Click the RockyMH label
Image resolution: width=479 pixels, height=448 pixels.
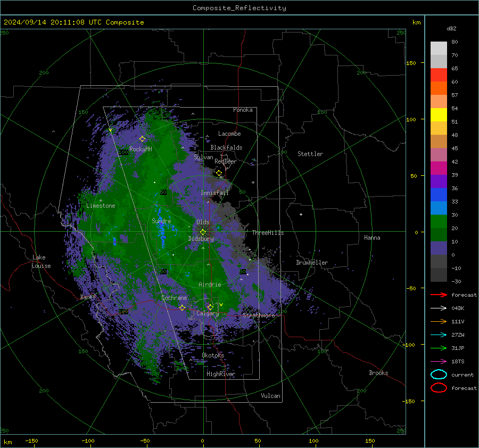[x=141, y=149]
